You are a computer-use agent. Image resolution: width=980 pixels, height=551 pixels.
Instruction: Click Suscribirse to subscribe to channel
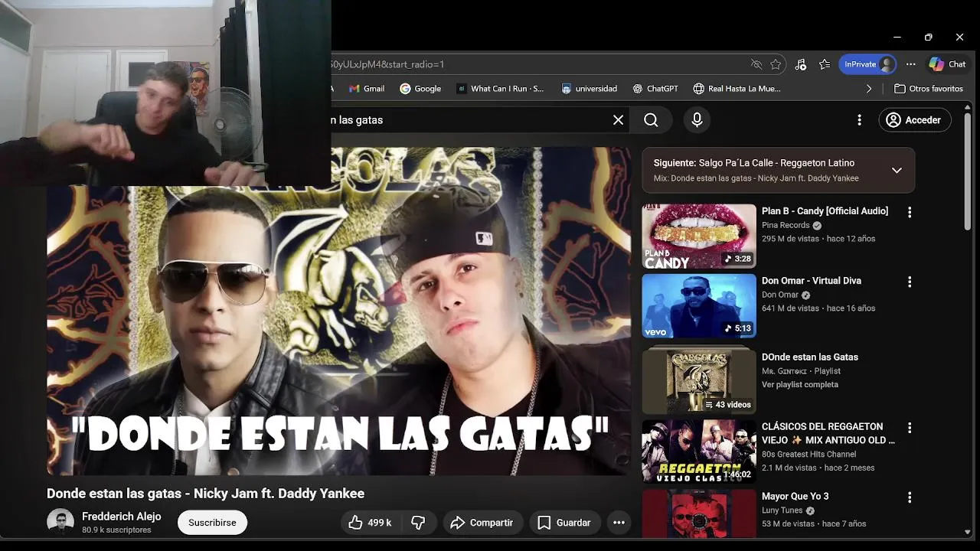click(212, 523)
